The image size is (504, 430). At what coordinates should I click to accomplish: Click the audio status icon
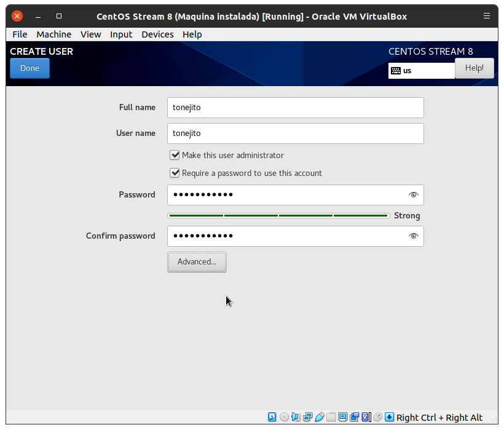pyautogui.click(x=296, y=417)
